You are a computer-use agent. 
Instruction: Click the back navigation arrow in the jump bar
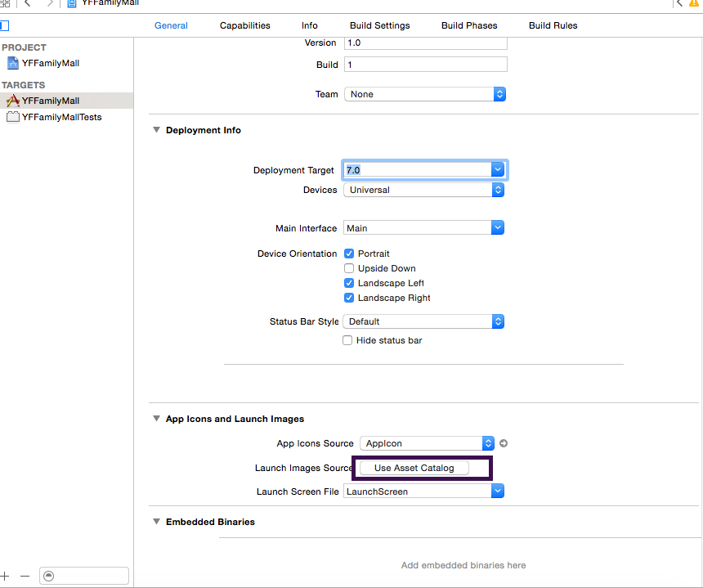click(27, 3)
